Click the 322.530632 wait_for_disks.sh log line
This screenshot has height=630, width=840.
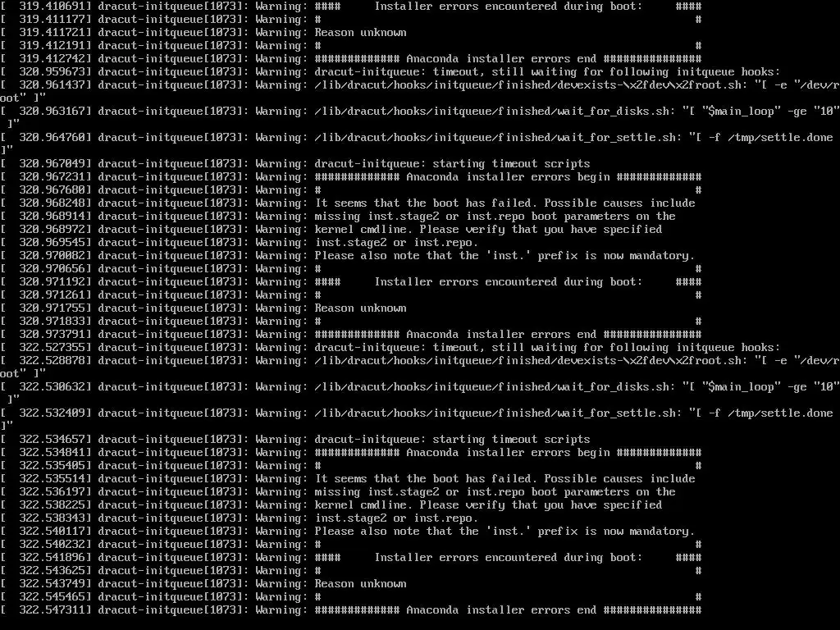[420, 393]
